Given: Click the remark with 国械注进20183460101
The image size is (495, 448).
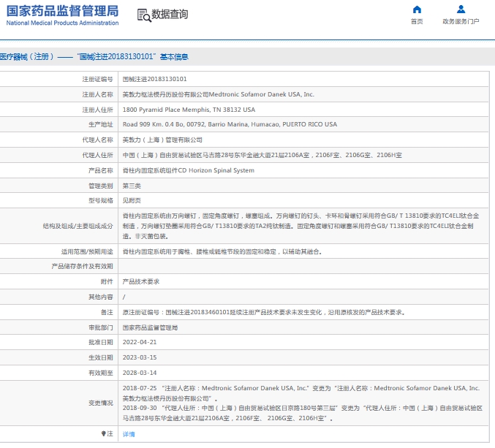Looking at the screenshot, I should coord(264,312).
